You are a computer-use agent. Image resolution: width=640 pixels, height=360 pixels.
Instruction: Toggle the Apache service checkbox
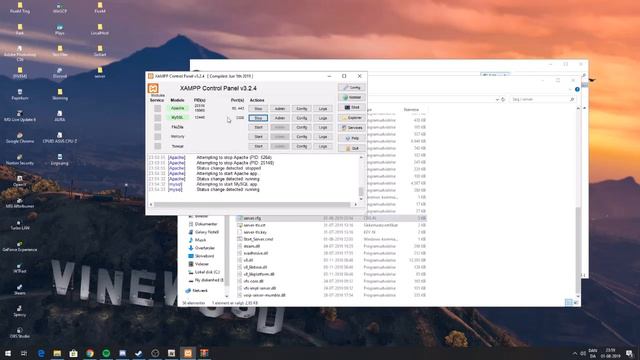coord(158,108)
